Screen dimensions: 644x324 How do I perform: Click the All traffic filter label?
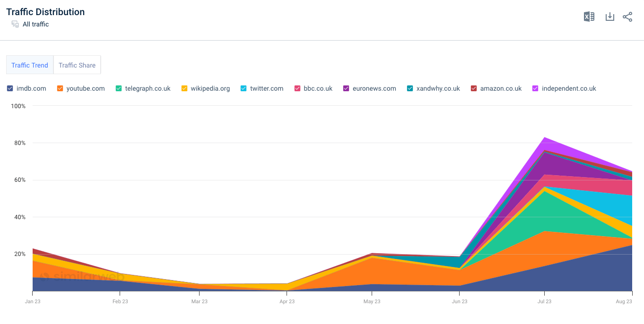pyautogui.click(x=35, y=24)
